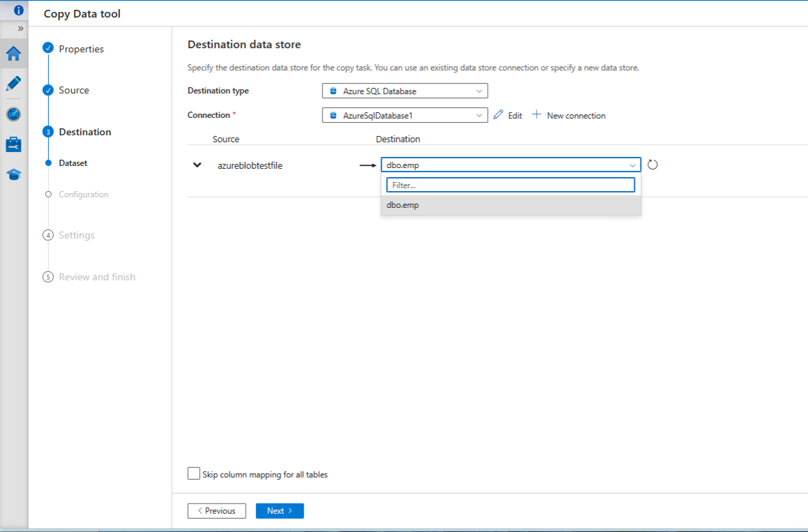Open the Connection dropdown AzureSqlDatabase1
Image resolution: width=808 pixels, height=532 pixels.
405,115
